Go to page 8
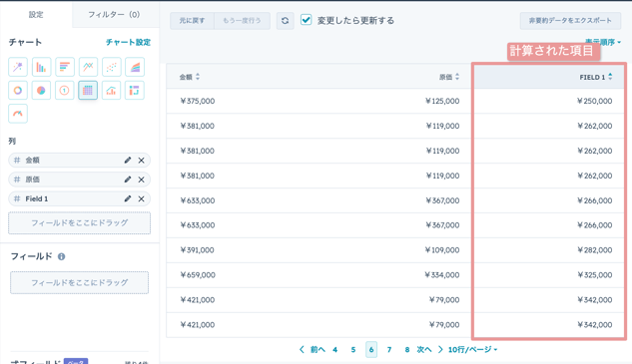 click(407, 349)
